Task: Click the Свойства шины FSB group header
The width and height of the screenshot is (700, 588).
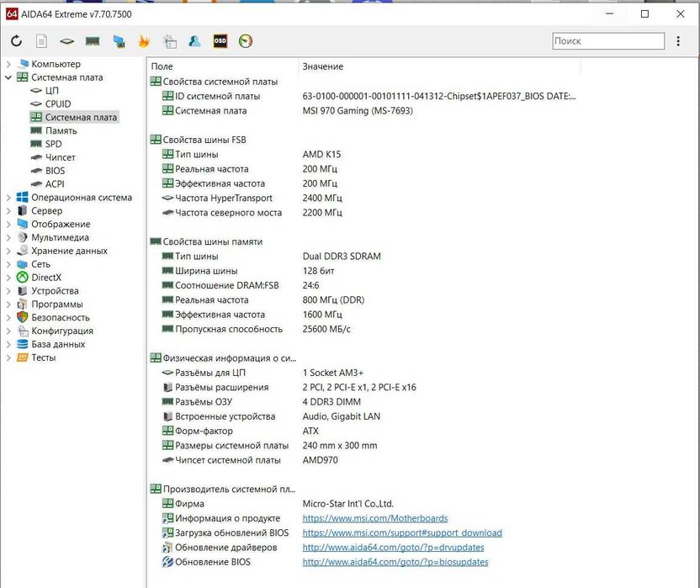Action: [199, 140]
